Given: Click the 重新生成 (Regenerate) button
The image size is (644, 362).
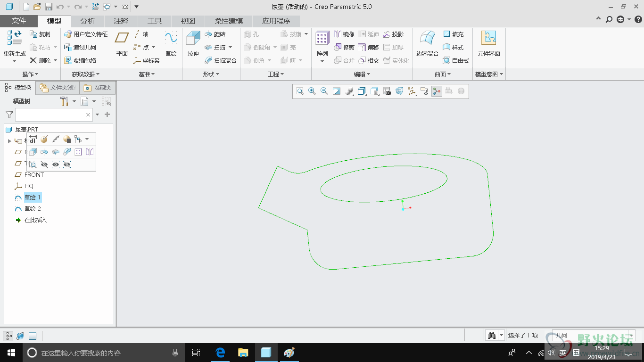Looking at the screenshot, I should [x=15, y=47].
